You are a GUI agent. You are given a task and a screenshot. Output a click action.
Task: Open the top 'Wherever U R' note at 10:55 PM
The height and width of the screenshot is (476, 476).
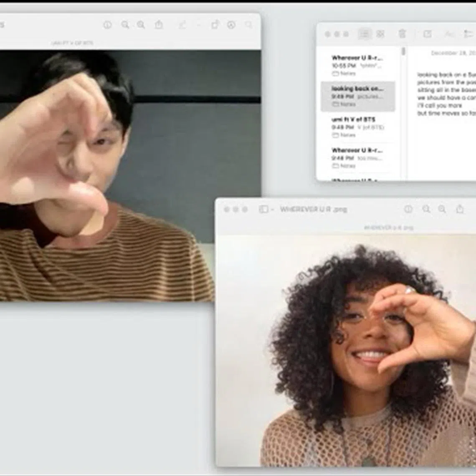(357, 65)
